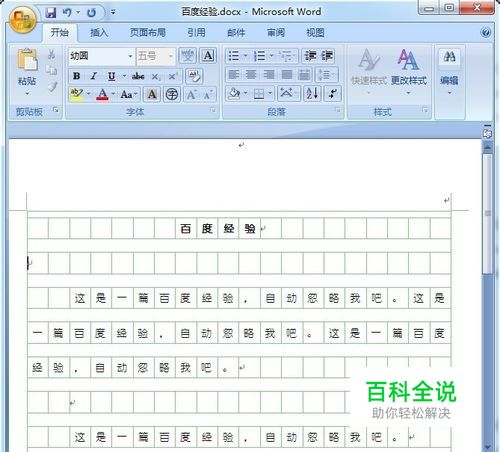Open the 更改样式 menu

click(409, 71)
